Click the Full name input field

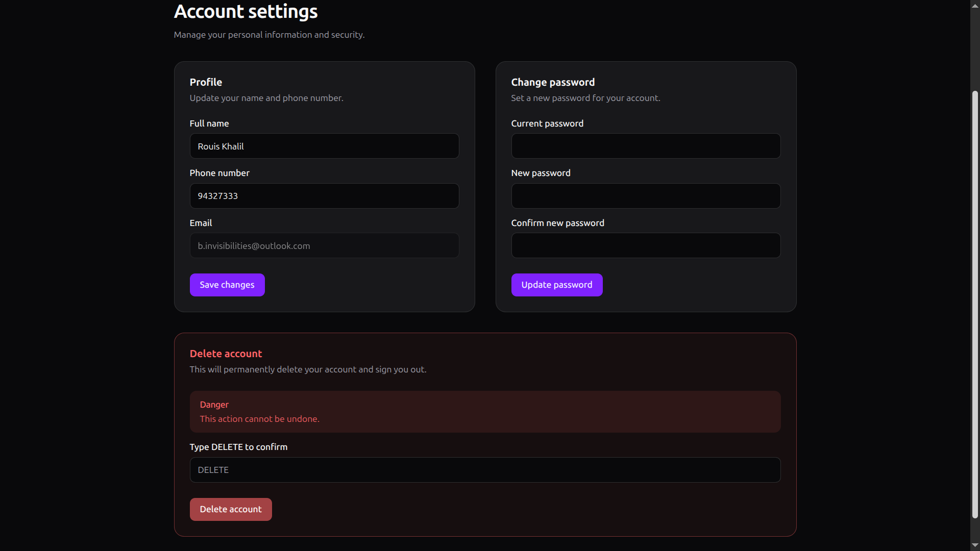[324, 146]
